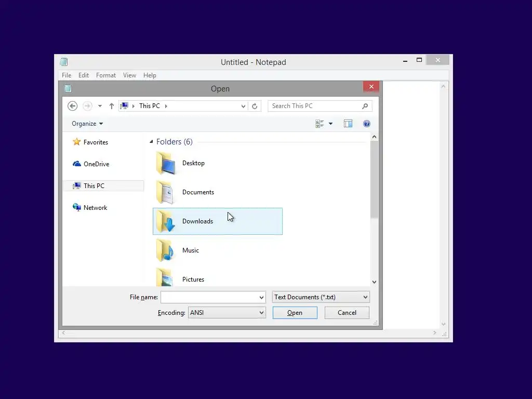Screen dimensions: 532x399
Task: Open Notepad's File menu
Action: (x=66, y=75)
